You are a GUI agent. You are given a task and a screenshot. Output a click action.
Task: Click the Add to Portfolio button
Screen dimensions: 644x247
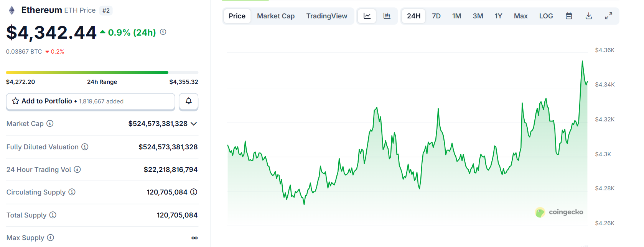(x=91, y=101)
